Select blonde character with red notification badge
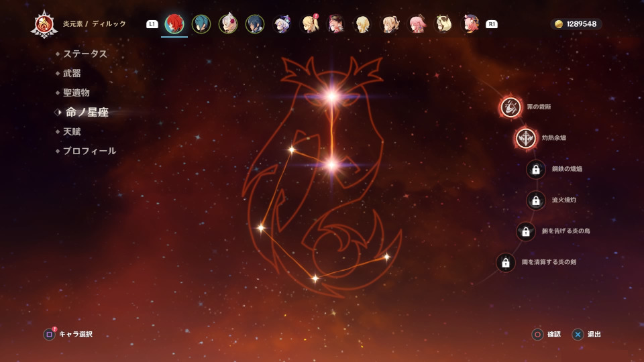The image size is (644, 362). coord(309,24)
